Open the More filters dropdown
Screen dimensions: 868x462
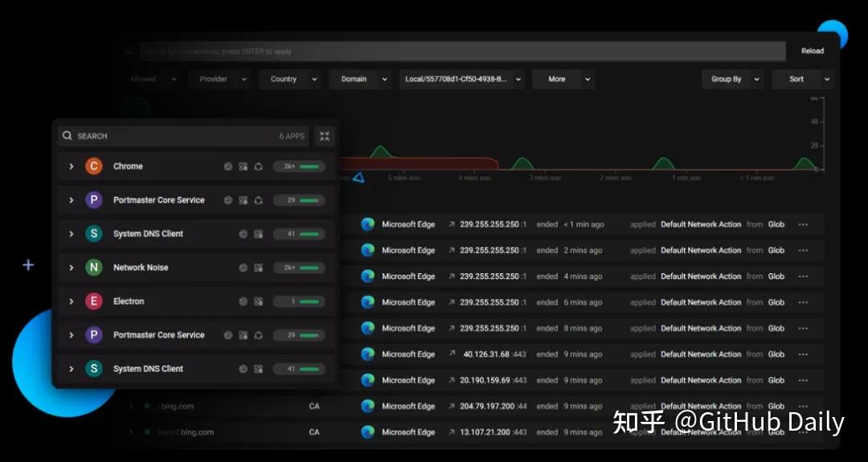(x=563, y=79)
